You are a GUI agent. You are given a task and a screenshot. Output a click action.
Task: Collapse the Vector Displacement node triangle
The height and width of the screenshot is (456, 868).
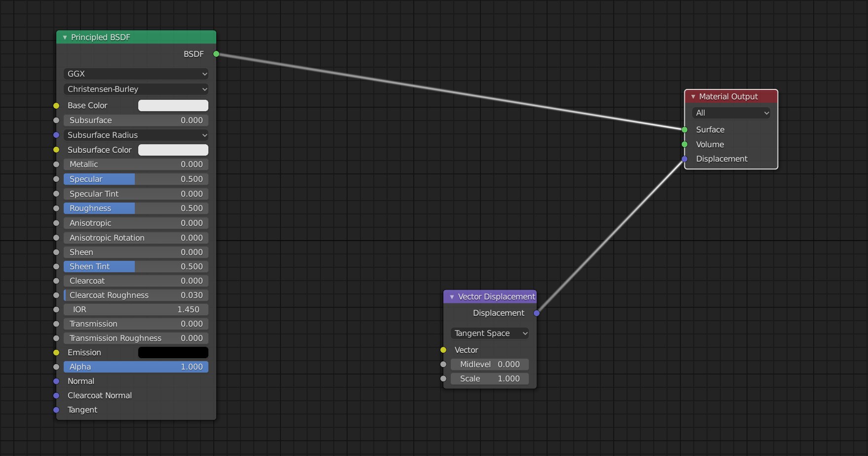[x=452, y=297]
